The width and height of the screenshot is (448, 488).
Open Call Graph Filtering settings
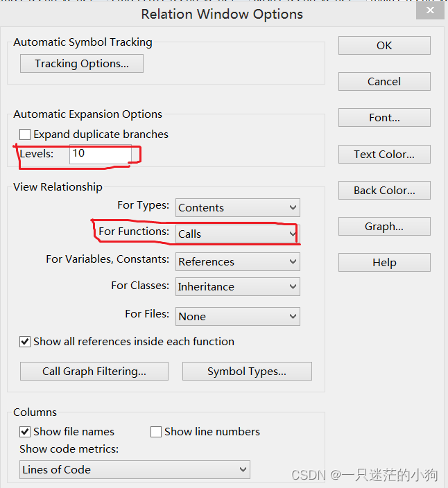coord(94,371)
